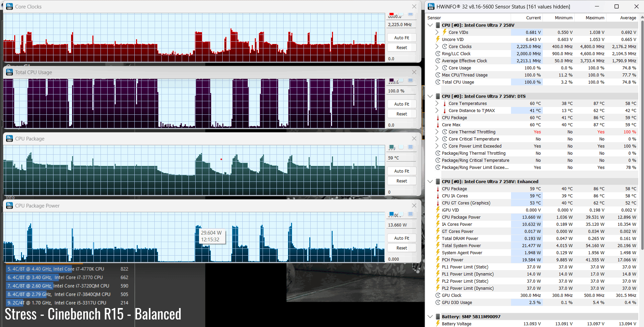The image size is (644, 327).
Task: Click the HWiNFO Sensor Status window title icon
Action: tap(431, 6)
